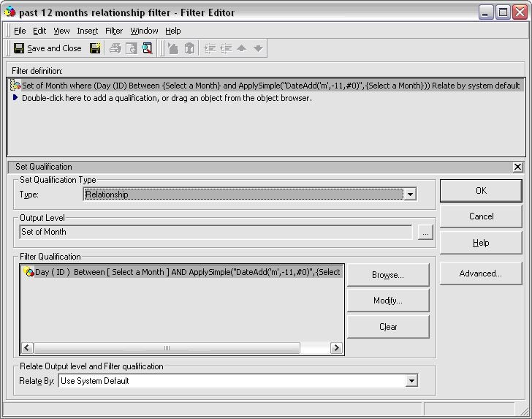532x419 pixels.
Task: Select the Set of Month filter definition icon
Action: (x=15, y=86)
